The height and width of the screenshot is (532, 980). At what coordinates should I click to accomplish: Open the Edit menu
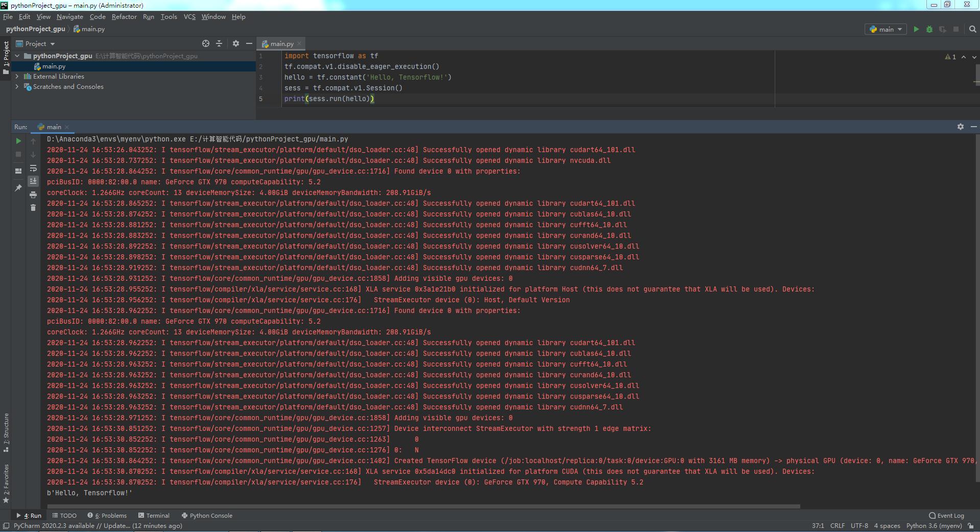25,17
